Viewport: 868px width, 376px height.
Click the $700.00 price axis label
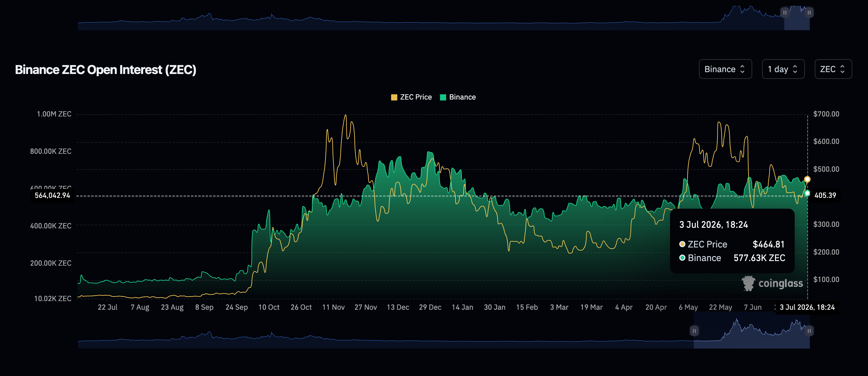click(x=826, y=114)
